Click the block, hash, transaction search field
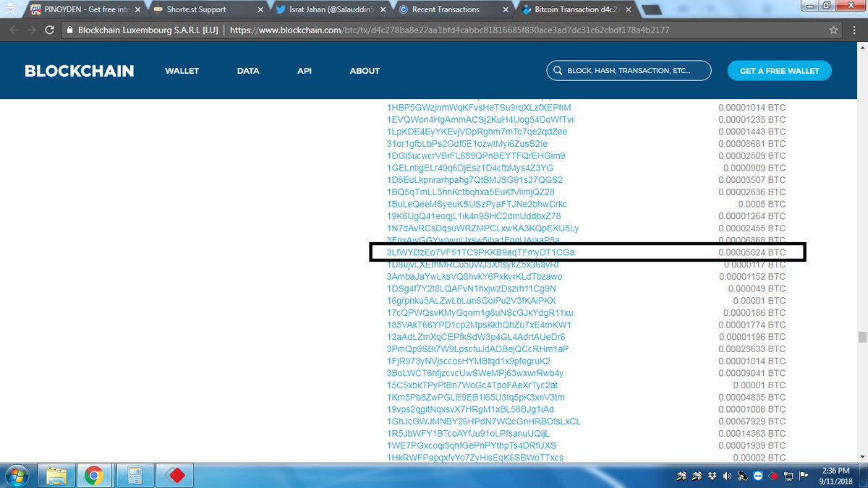Screen dimensions: 868x488 pyautogui.click(x=629, y=71)
